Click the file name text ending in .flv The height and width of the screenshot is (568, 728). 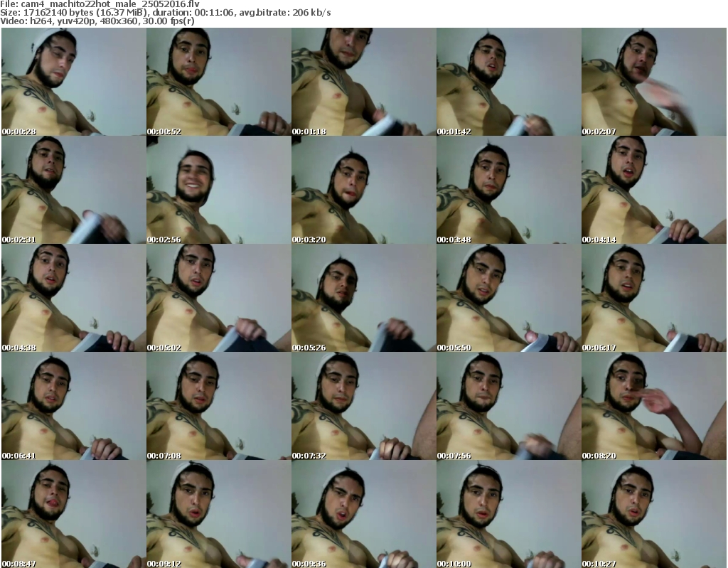point(110,4)
